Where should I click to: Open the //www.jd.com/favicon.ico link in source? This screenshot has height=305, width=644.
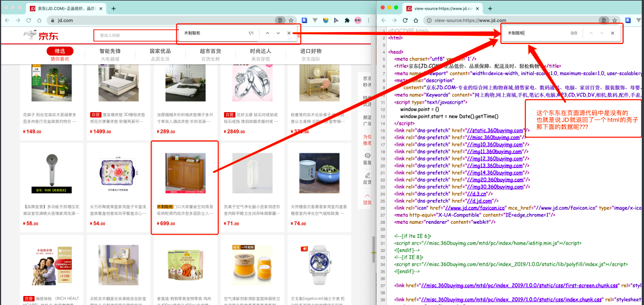[474, 208]
